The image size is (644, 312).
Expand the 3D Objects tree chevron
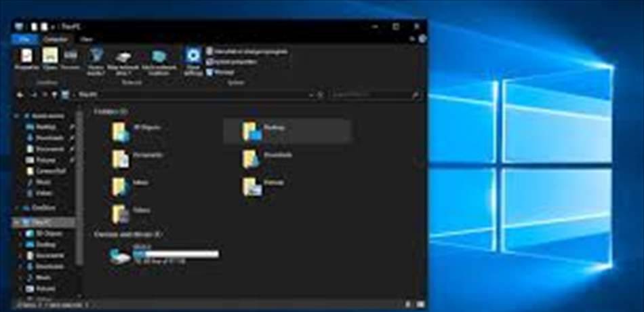coord(22,233)
